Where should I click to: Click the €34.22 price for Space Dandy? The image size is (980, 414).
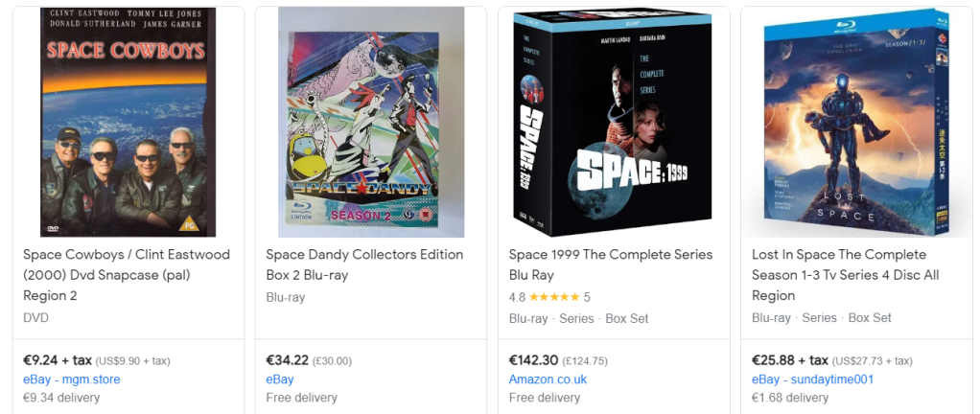287,360
